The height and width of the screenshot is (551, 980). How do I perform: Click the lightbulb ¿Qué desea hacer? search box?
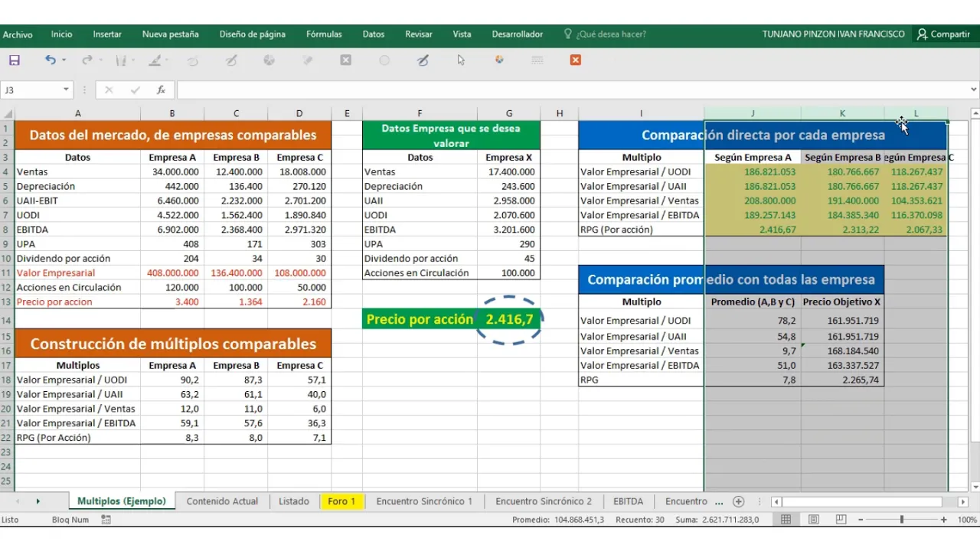(605, 34)
